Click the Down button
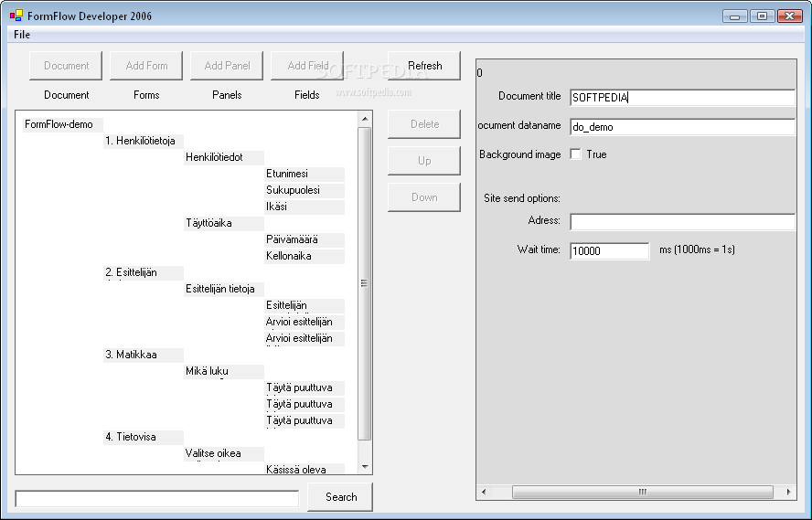This screenshot has width=812, height=520. pos(424,197)
